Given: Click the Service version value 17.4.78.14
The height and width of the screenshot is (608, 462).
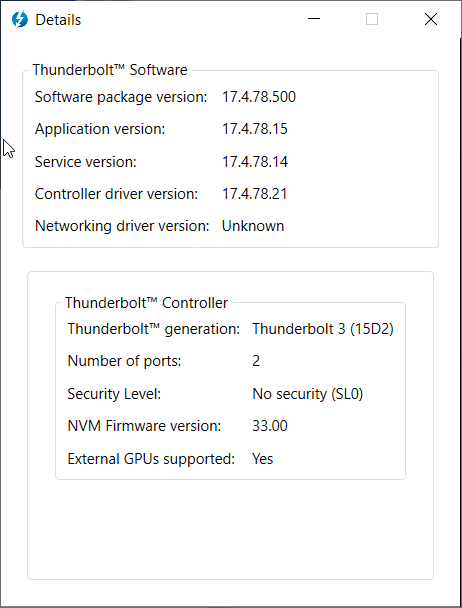Looking at the screenshot, I should 255,162.
